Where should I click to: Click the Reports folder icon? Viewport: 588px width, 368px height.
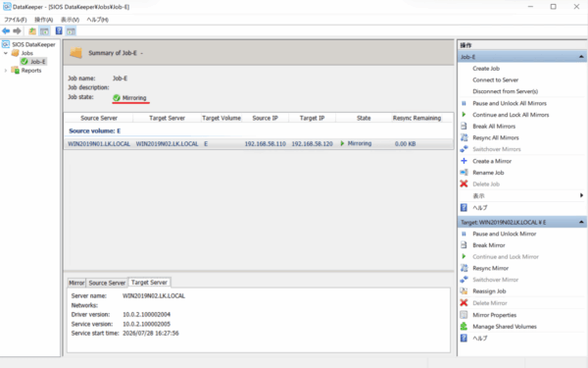click(16, 71)
